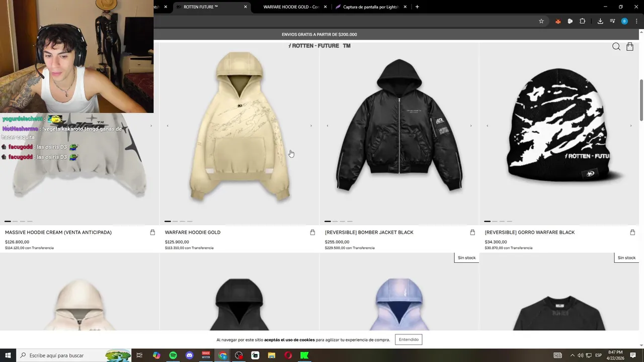
Task: Open the volume control in system tray
Action: (580, 355)
